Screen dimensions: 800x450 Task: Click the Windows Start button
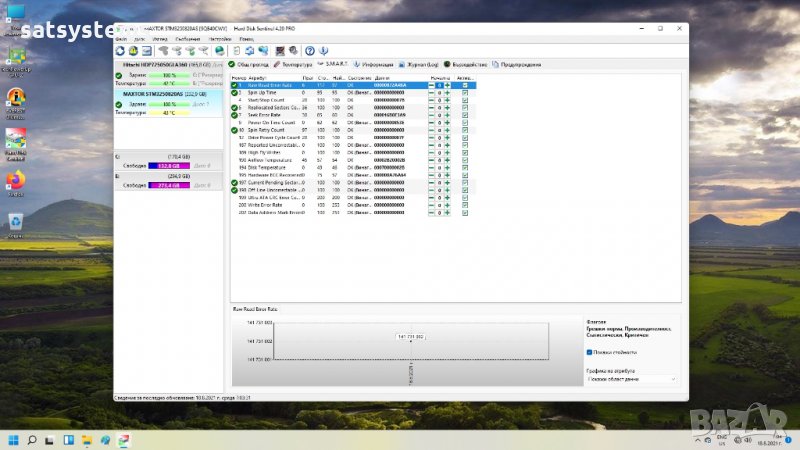coord(15,438)
